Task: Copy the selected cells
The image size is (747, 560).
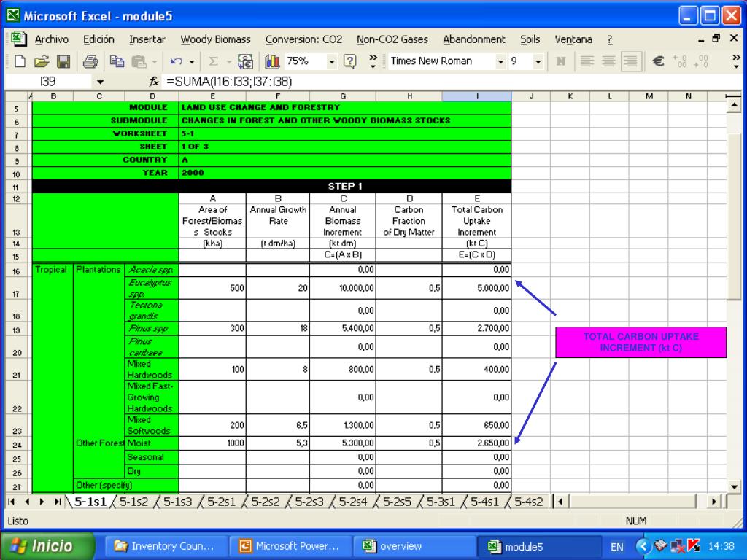Action: pos(117,61)
